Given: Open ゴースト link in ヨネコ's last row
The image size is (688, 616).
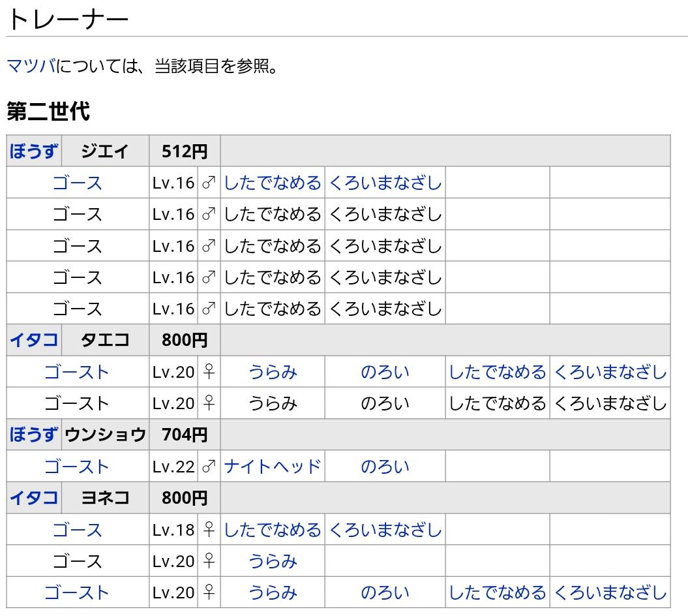Looking at the screenshot, I should pos(77,593).
